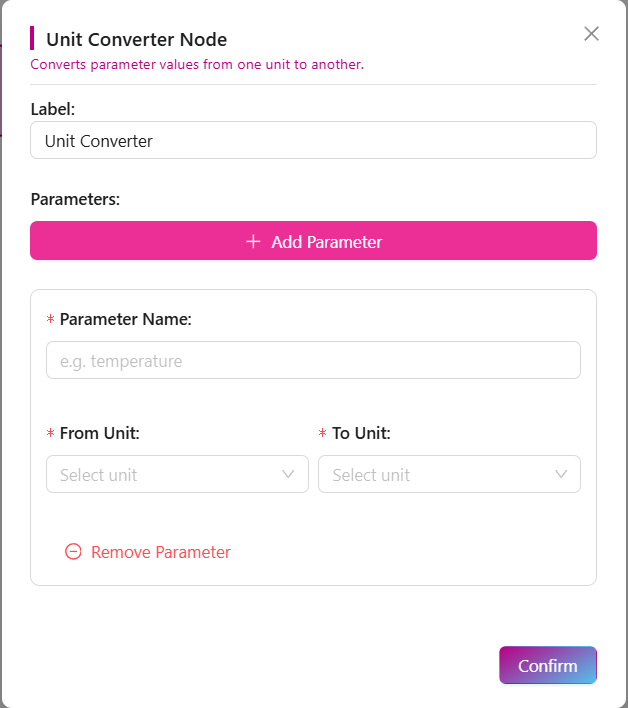Click the From Unit: label text
This screenshot has width=628, height=708.
tap(99, 433)
